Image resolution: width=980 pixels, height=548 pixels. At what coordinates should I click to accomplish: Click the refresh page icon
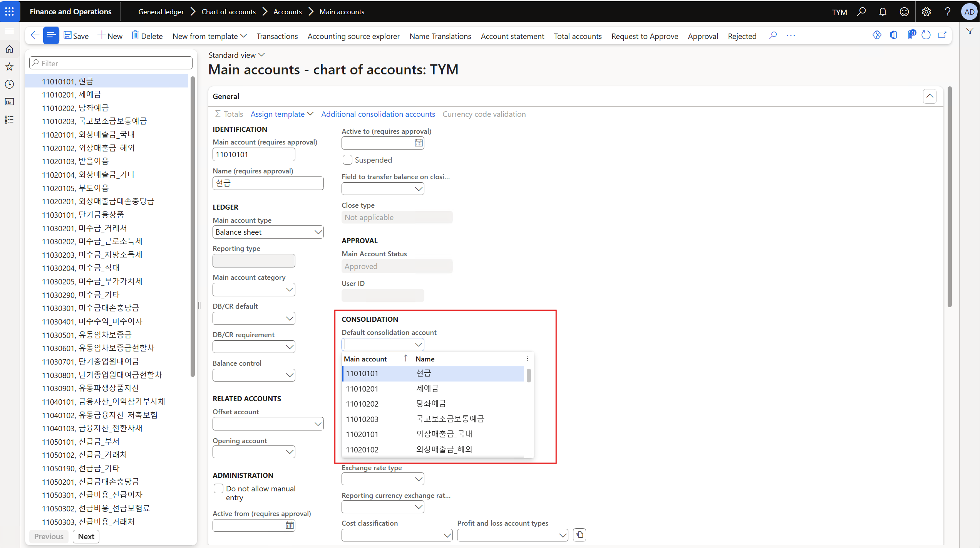pyautogui.click(x=926, y=35)
